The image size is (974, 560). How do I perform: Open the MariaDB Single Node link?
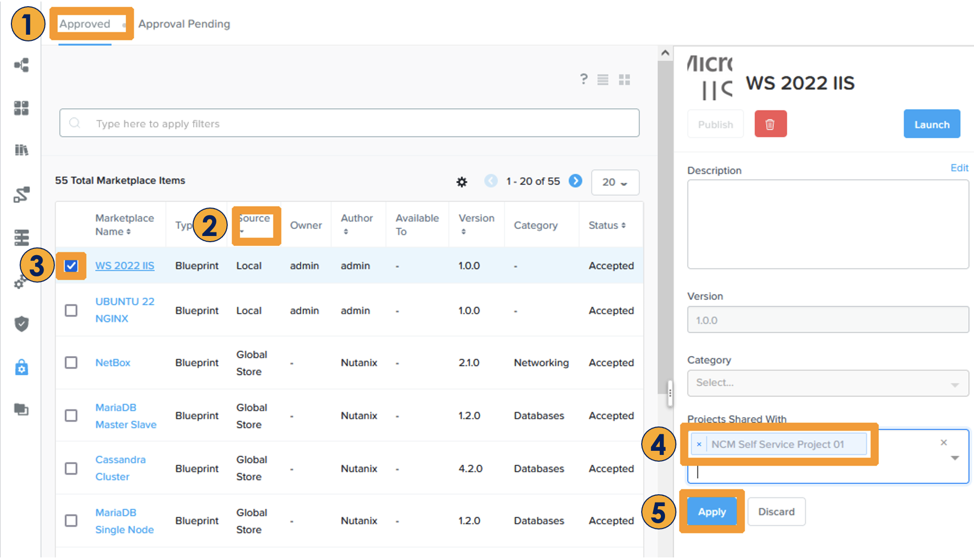pyautogui.click(x=124, y=521)
